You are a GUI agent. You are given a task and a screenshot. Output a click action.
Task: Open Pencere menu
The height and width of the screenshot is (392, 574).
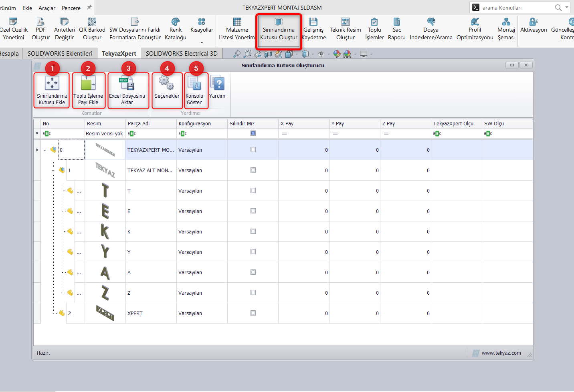coord(71,8)
